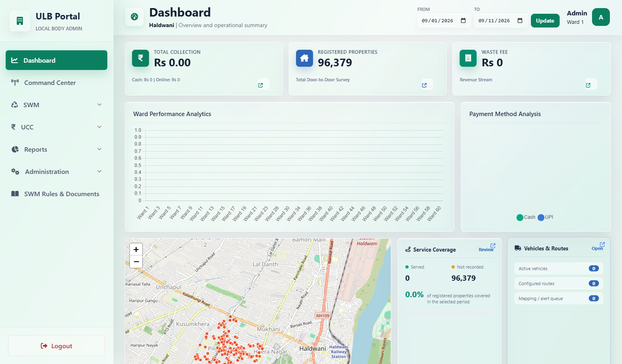Click the FROM date field showing 09/01/2026
Image resolution: width=622 pixels, height=364 pixels.
444,21
